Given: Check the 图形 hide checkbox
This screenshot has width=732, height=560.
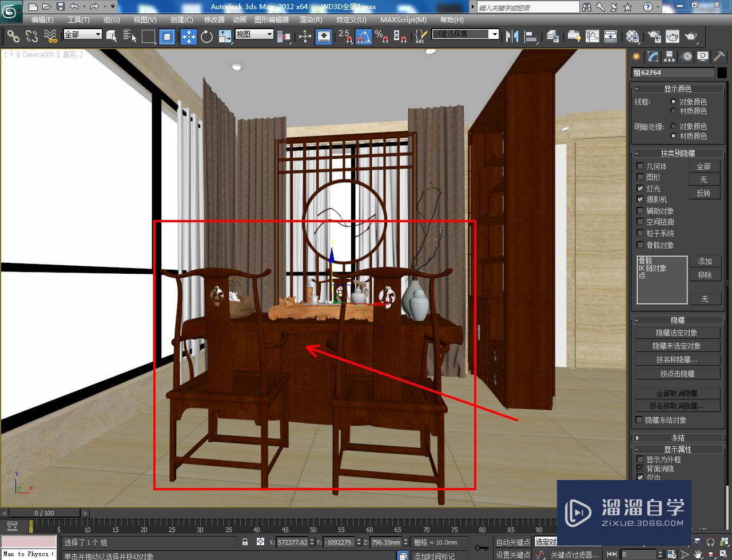Looking at the screenshot, I should click(640, 177).
